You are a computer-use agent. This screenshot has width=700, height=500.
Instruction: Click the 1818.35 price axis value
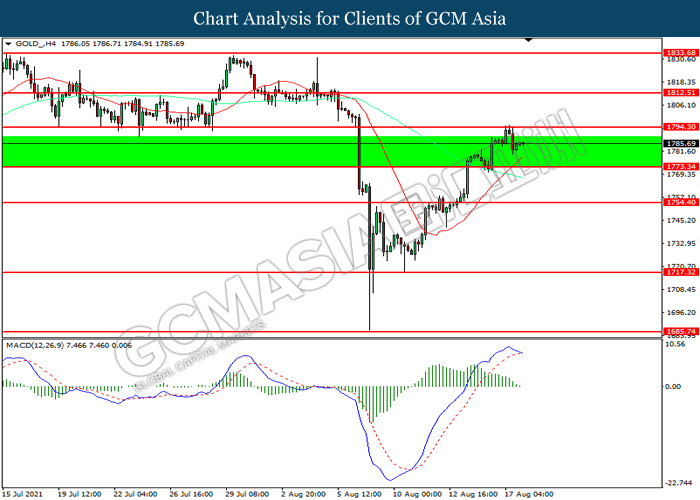[x=681, y=82]
